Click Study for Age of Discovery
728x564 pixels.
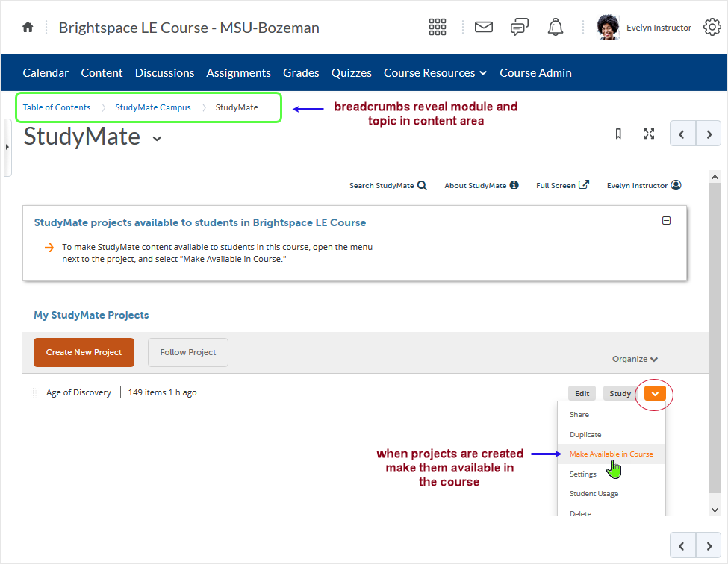coord(620,394)
